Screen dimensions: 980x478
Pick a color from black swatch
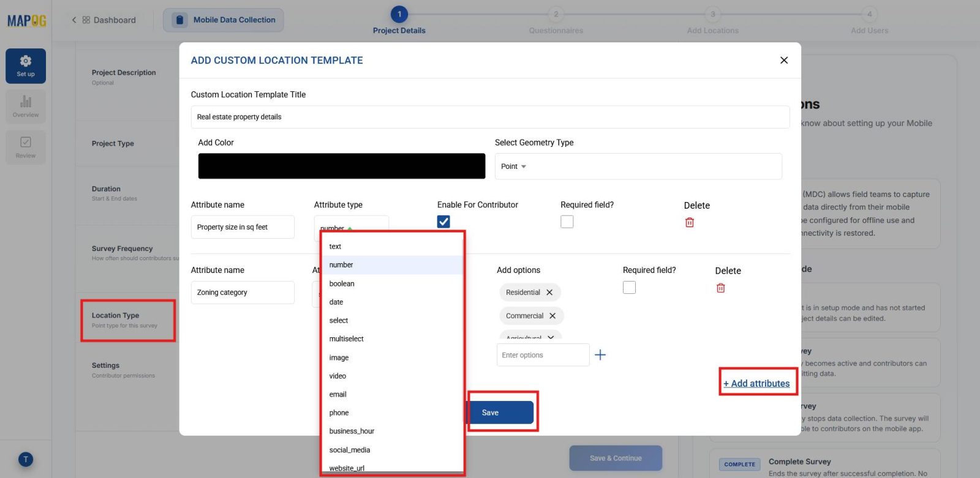pos(341,166)
